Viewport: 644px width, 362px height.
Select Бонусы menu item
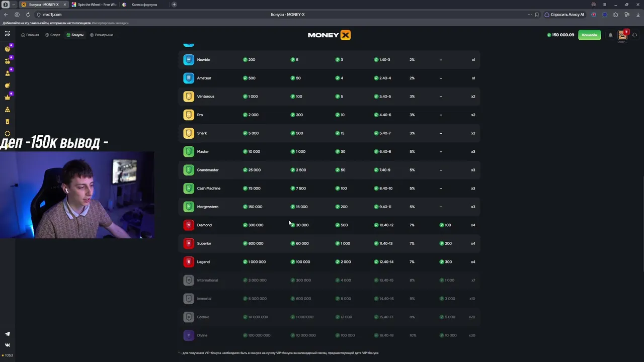75,35
